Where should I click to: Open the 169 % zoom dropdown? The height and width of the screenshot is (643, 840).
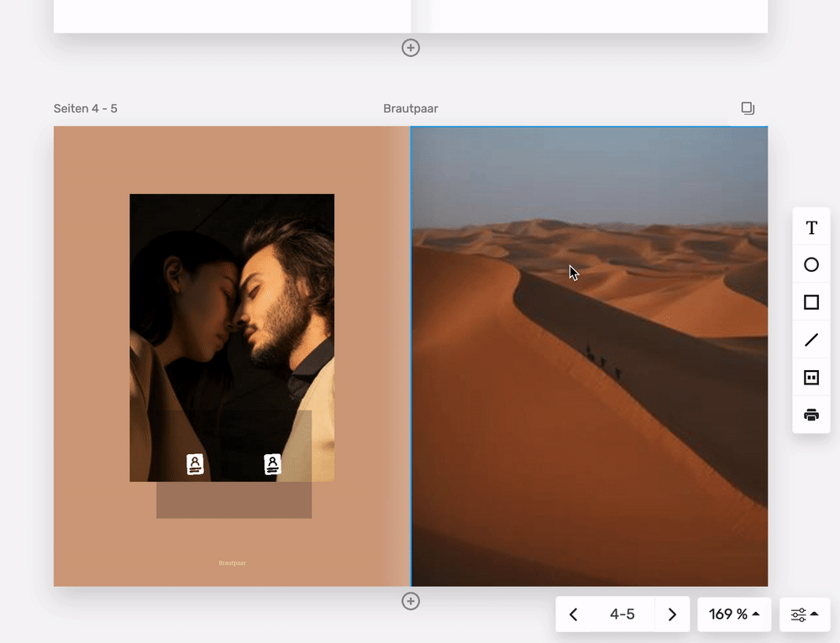point(734,614)
